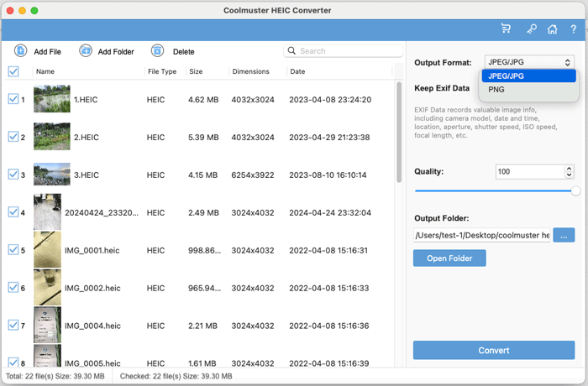This screenshot has width=588, height=386.
Task: Click thumbnail of 2.HEIC
Action: (52, 137)
